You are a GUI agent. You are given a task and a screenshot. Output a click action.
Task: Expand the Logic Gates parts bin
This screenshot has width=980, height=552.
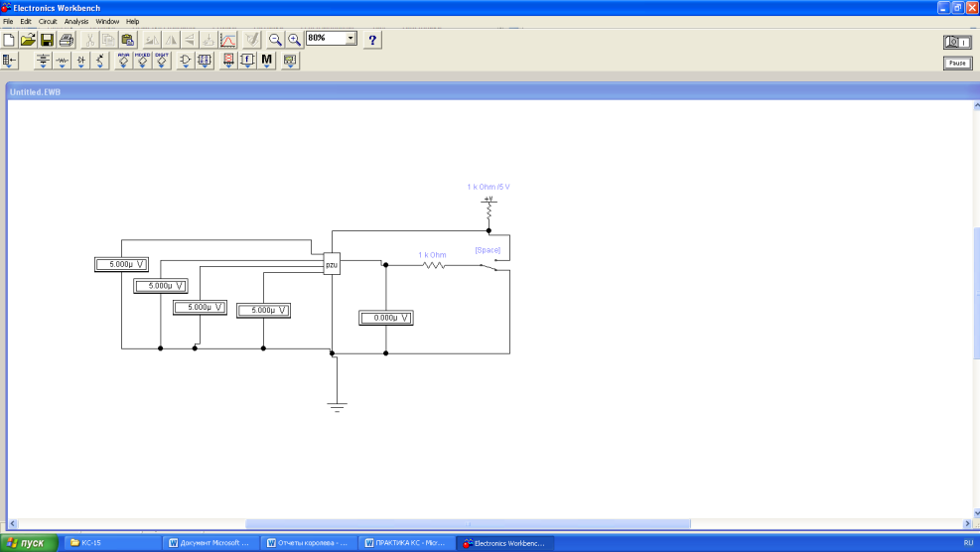pos(186,61)
